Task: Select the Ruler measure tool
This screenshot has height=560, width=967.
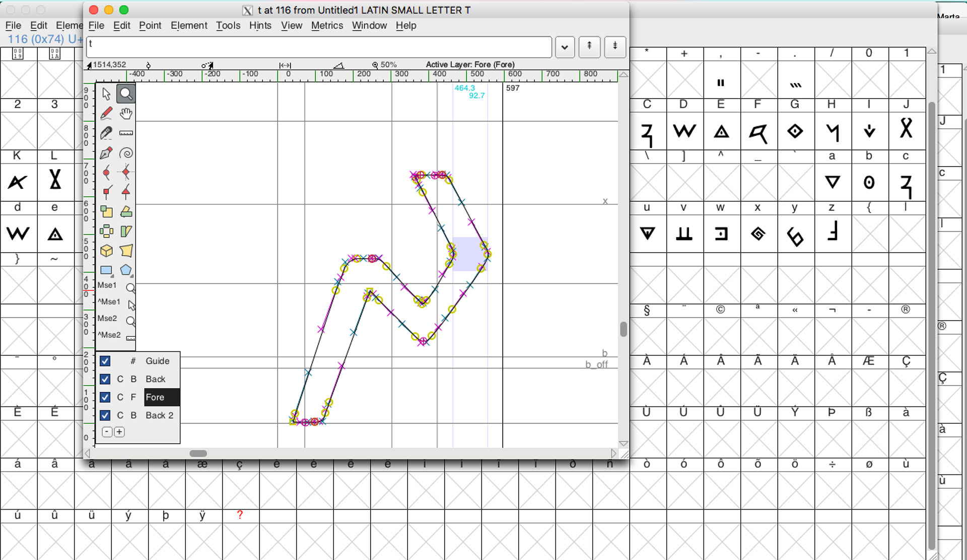Action: tap(126, 133)
